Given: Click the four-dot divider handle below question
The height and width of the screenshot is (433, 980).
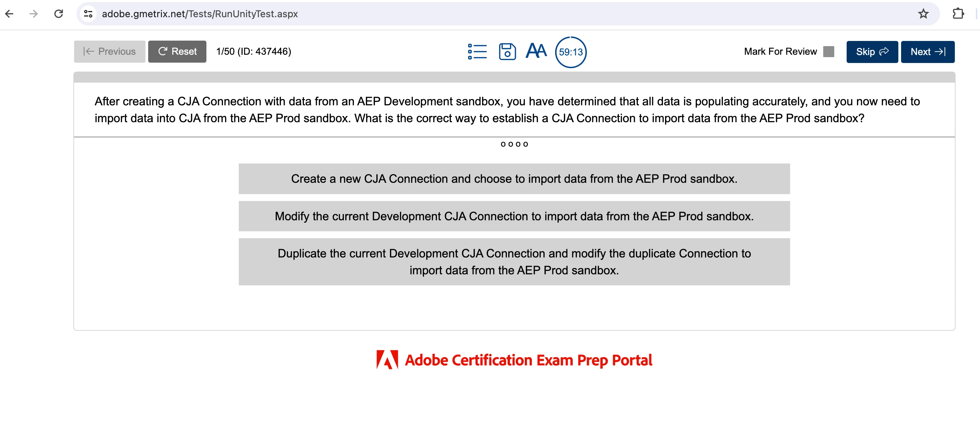Looking at the screenshot, I should (514, 144).
